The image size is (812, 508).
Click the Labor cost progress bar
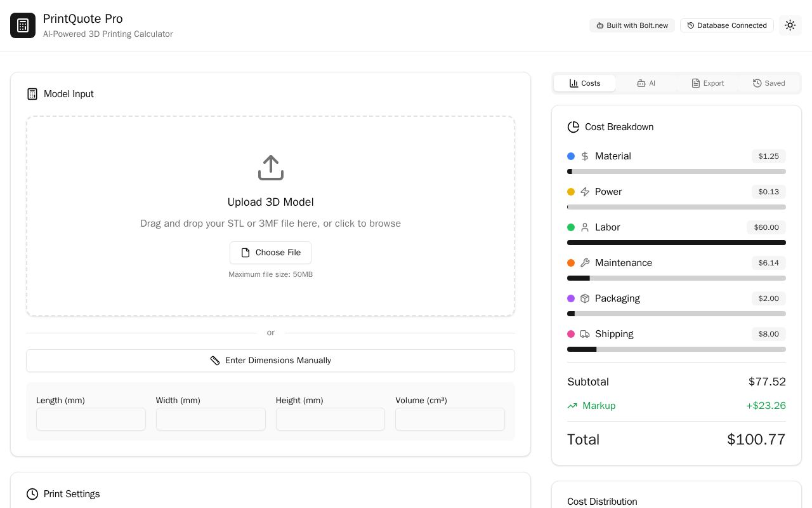[x=676, y=243]
